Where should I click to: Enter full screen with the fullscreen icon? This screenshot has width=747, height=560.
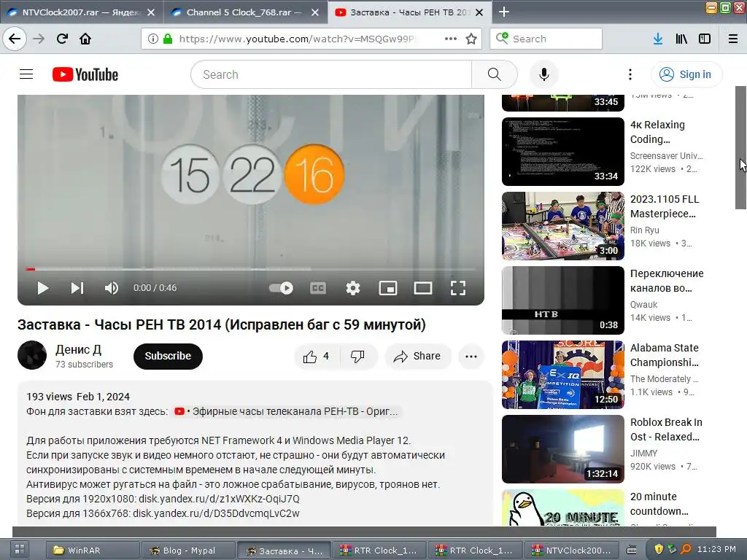[458, 287]
